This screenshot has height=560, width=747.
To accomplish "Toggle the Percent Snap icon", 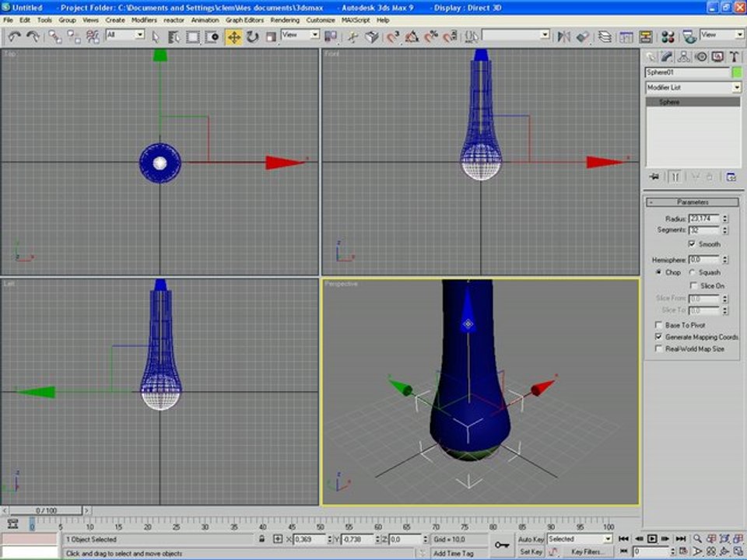I will point(431,37).
